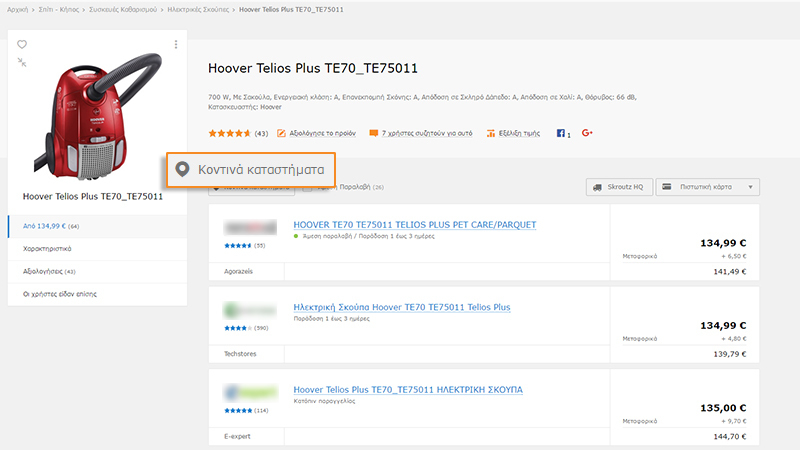Click the E-expert shop logo

pyautogui.click(x=250, y=392)
